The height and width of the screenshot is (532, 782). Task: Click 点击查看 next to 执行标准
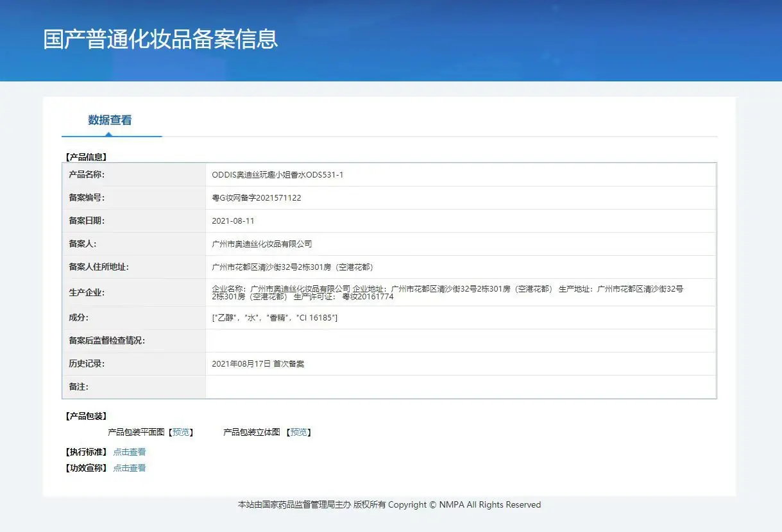tap(130, 452)
